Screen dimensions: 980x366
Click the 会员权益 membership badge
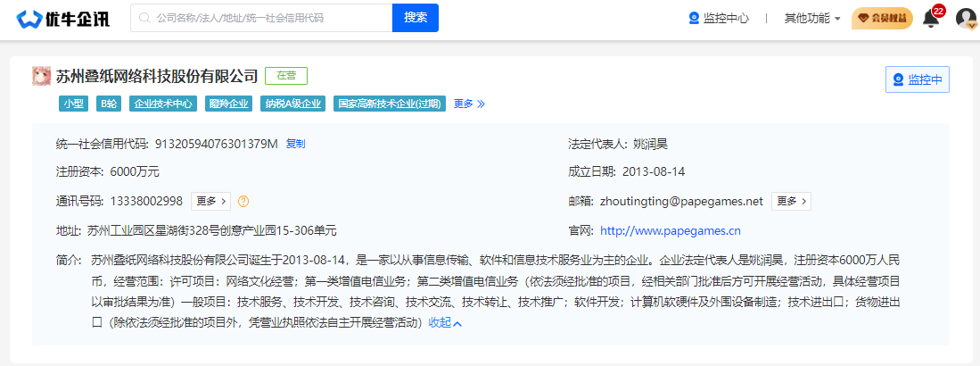coord(882,19)
